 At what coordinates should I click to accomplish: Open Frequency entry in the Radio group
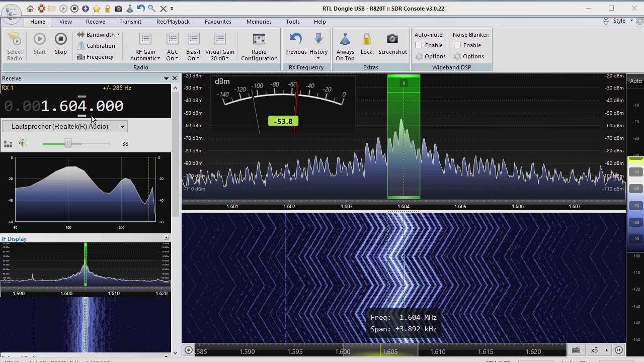(95, 57)
